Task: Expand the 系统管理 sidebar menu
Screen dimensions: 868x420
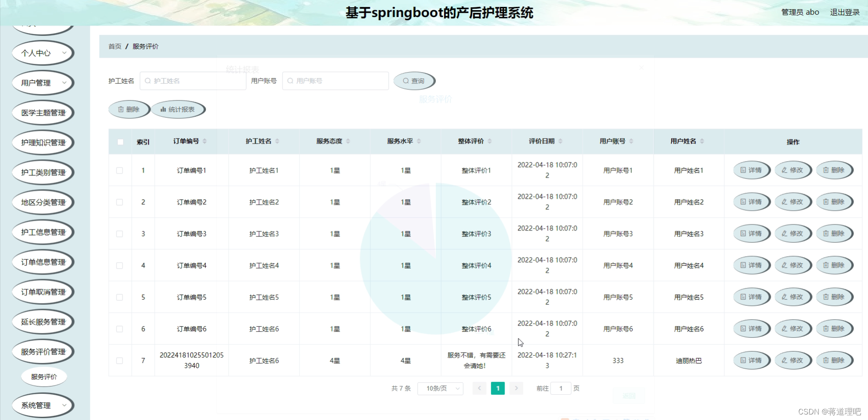Action: [43, 405]
